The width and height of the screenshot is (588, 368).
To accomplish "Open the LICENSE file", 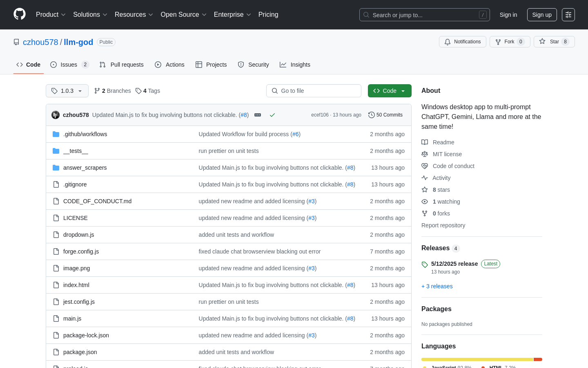I will 76,218.
